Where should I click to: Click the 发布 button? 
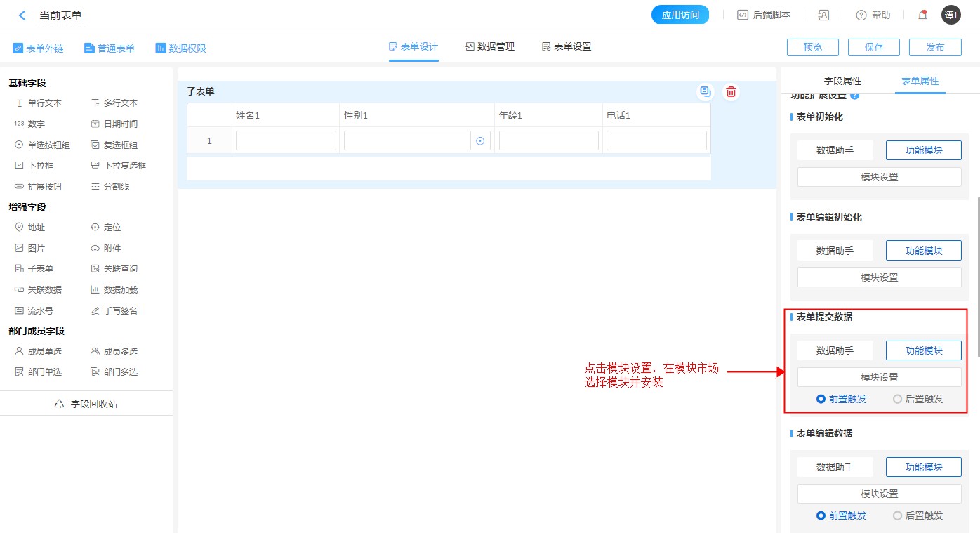pos(934,48)
